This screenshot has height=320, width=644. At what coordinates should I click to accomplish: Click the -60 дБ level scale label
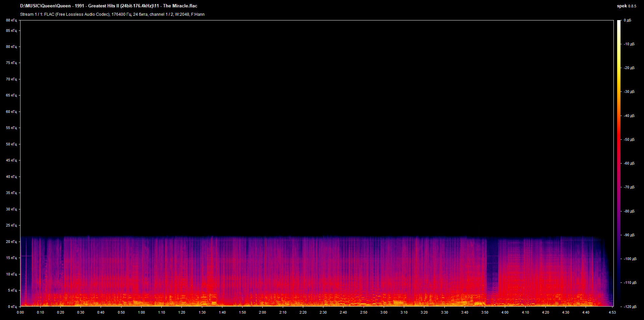629,163
